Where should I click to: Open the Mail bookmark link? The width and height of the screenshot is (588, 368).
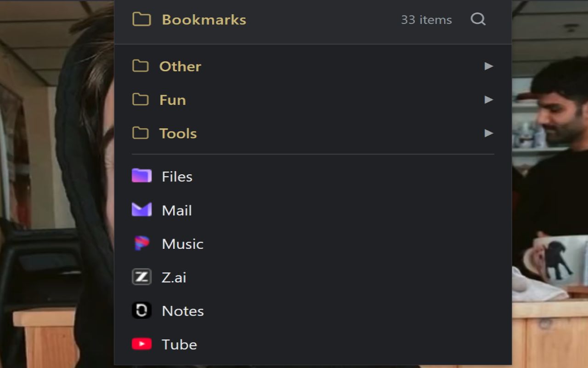[176, 210]
